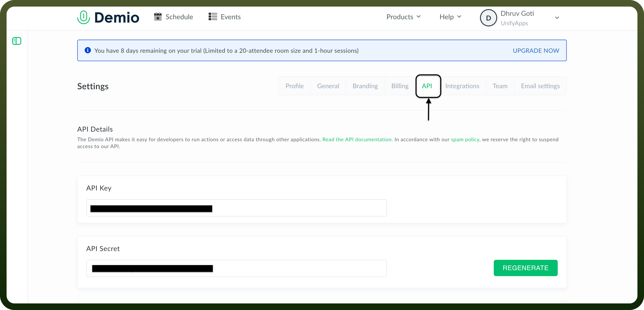Click the REGENERATE button
The image size is (644, 310).
526,268
